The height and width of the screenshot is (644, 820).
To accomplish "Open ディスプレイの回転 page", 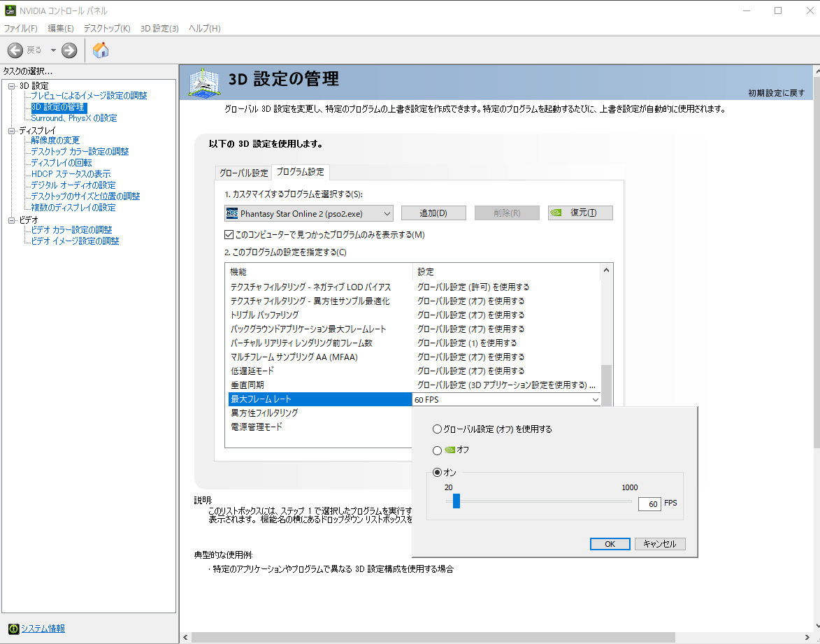I will pyautogui.click(x=62, y=163).
